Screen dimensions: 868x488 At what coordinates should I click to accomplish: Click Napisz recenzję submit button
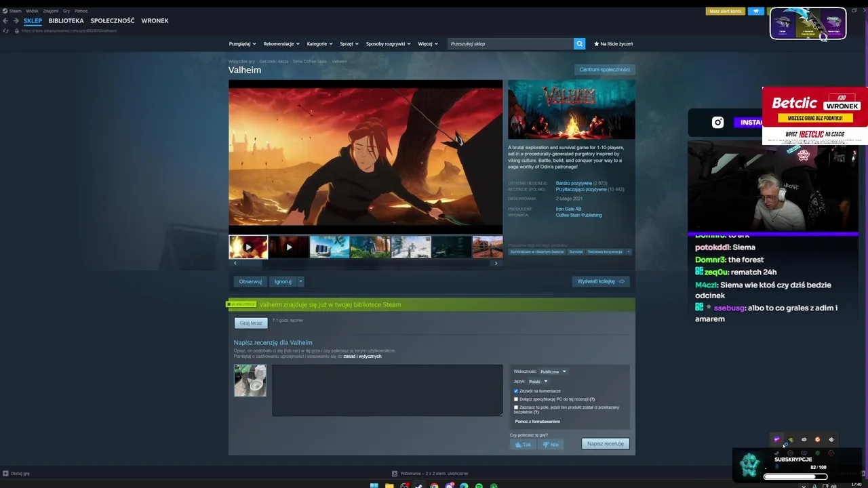coord(606,444)
